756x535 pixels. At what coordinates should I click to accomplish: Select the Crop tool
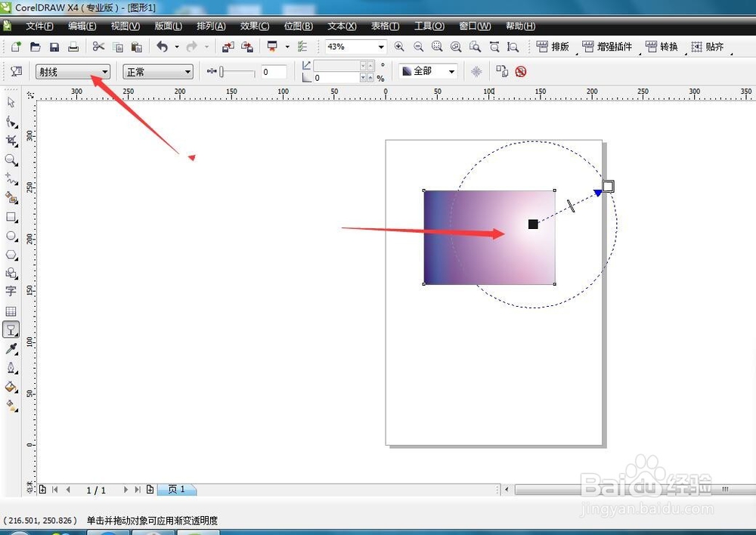11,141
